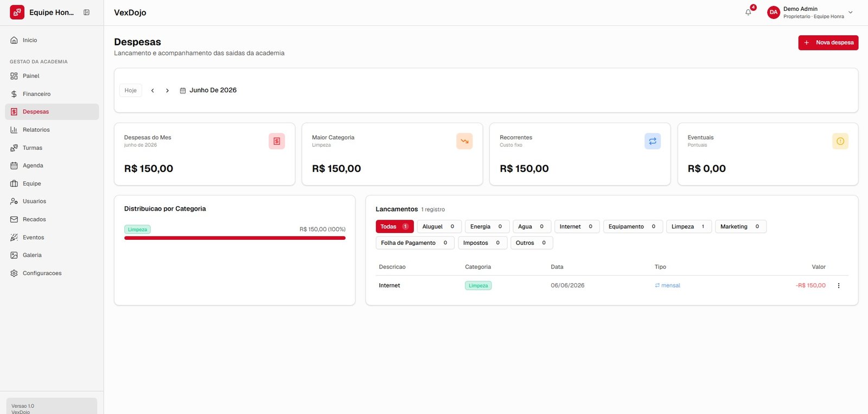Click the Categoria column header

click(478, 267)
